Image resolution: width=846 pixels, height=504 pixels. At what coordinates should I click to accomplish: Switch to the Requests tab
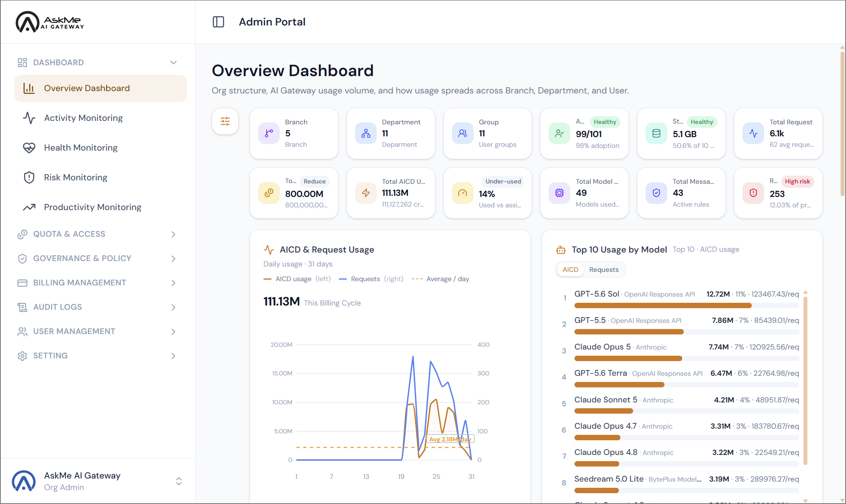(604, 270)
